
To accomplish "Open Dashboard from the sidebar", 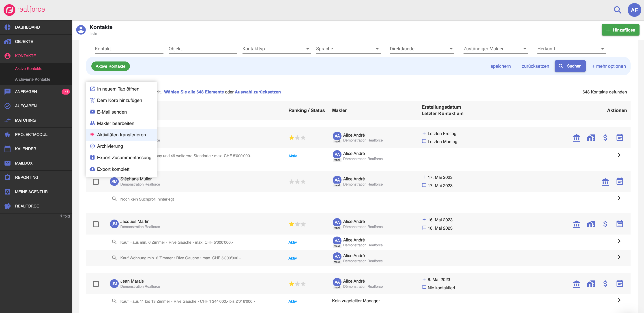I will coord(36,27).
